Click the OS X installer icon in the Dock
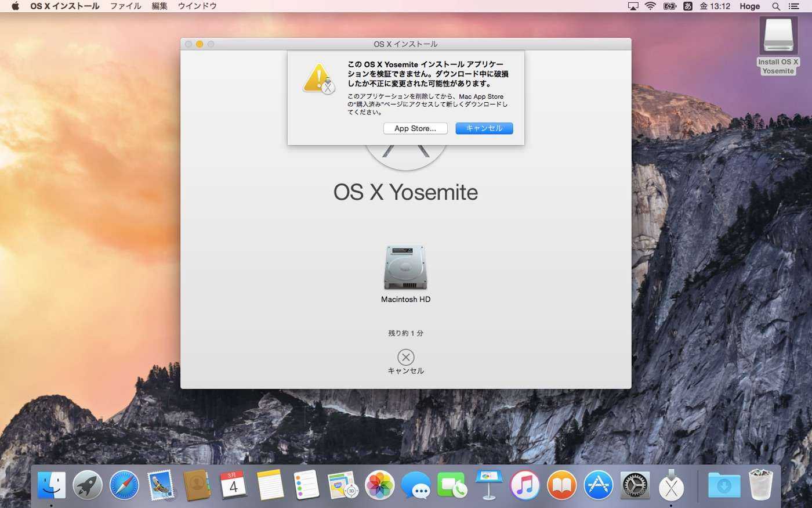Viewport: 812px width, 508px height. click(671, 485)
